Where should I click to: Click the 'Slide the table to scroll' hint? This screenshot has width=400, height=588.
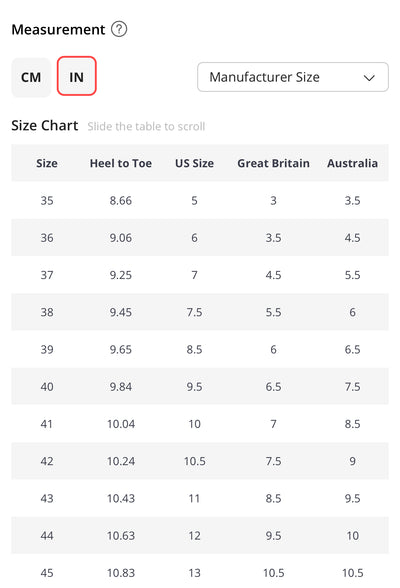pos(146,126)
